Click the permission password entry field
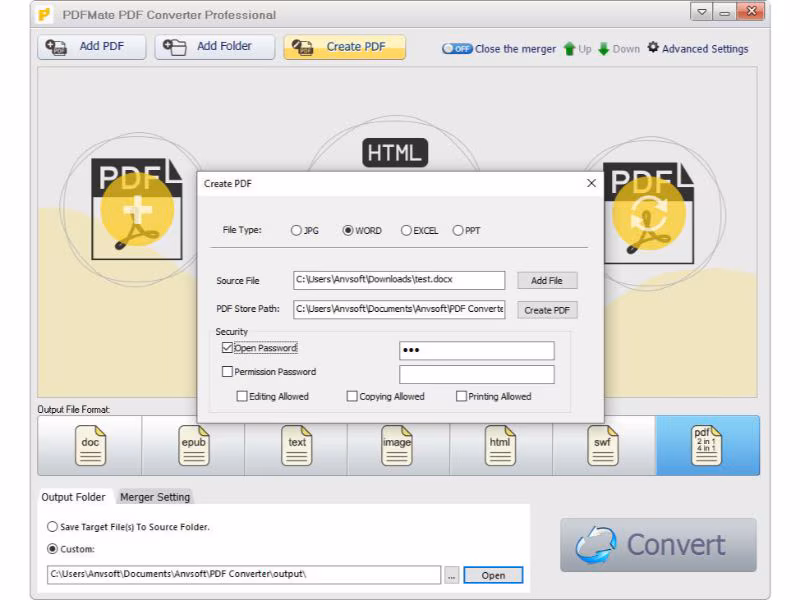800x600 pixels. (477, 374)
